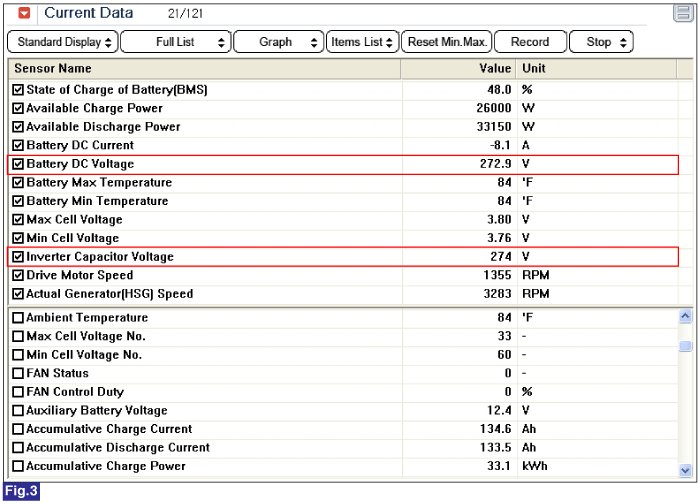Open the Items List dropdown
The image size is (700, 504).
[362, 42]
